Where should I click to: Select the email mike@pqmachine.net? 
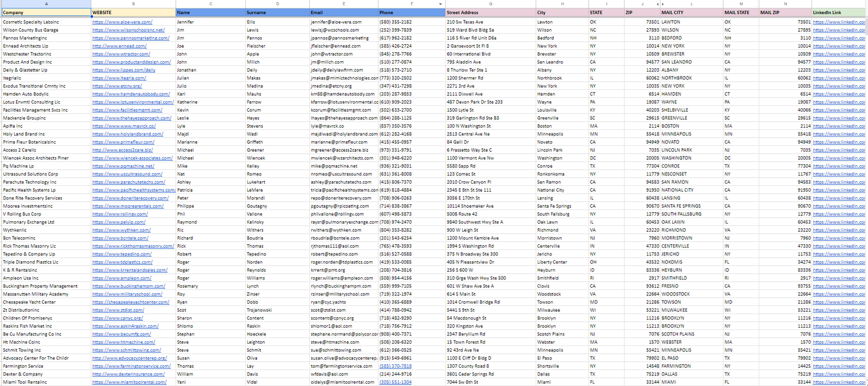pos(344,166)
